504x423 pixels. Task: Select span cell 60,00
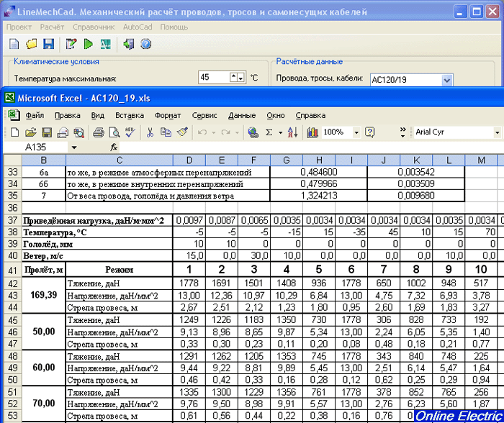[44, 368]
